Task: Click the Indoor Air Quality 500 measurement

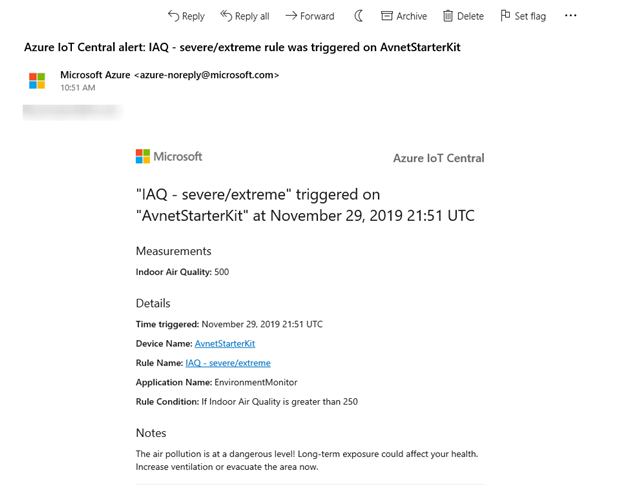Action: click(x=182, y=272)
